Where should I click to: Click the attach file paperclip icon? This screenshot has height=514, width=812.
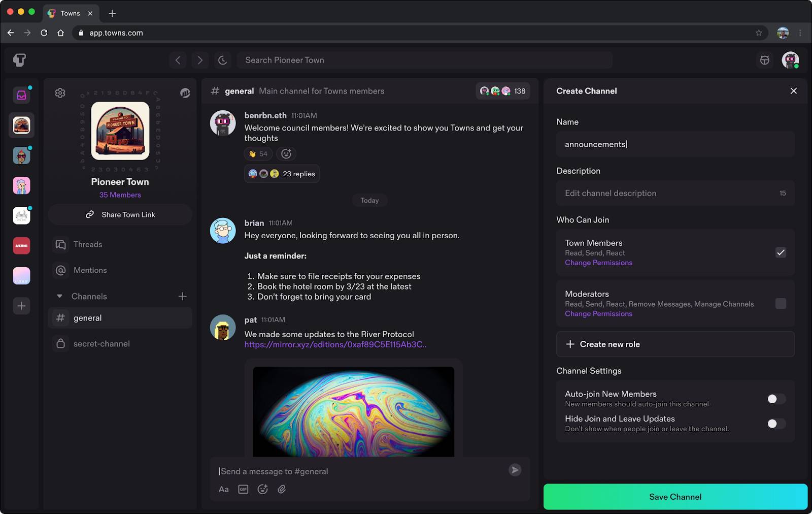pyautogui.click(x=282, y=489)
